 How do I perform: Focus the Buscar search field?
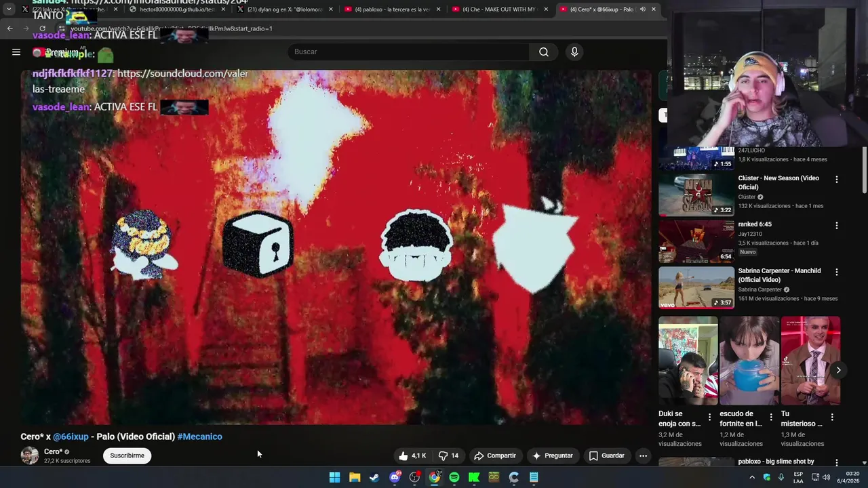pyautogui.click(x=409, y=52)
